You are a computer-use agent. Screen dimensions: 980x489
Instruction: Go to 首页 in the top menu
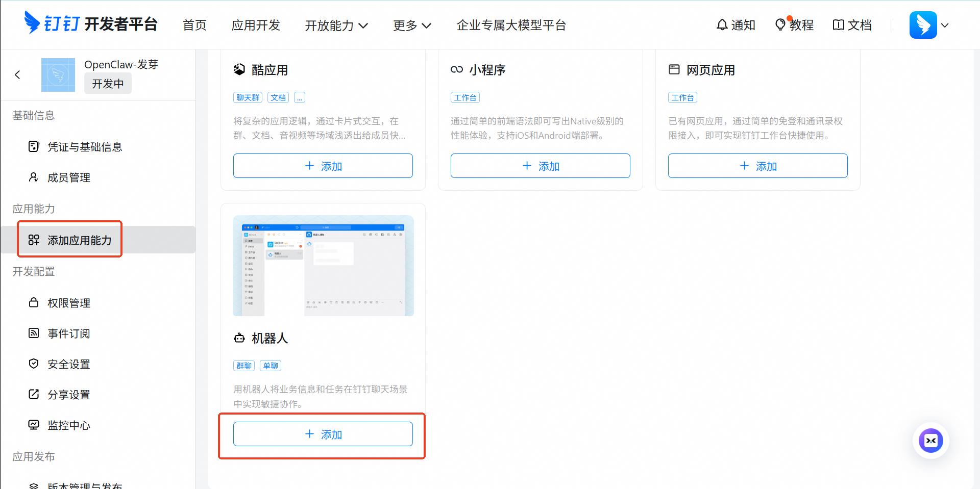[x=194, y=25]
